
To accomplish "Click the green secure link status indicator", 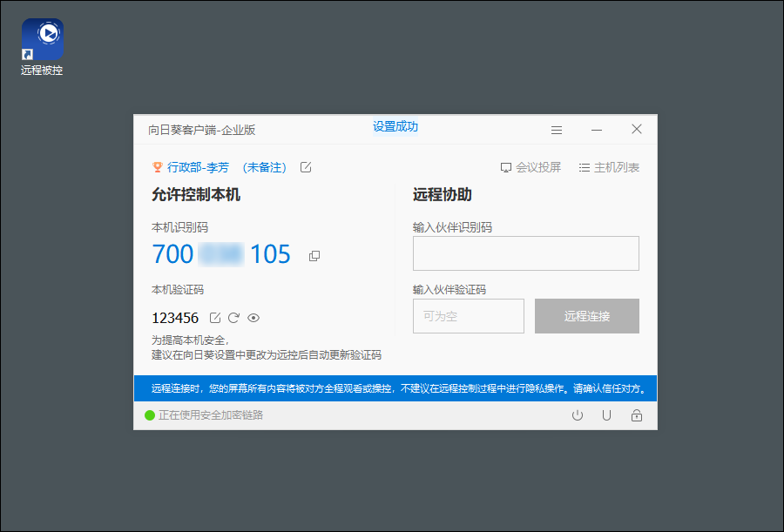I will (x=150, y=415).
